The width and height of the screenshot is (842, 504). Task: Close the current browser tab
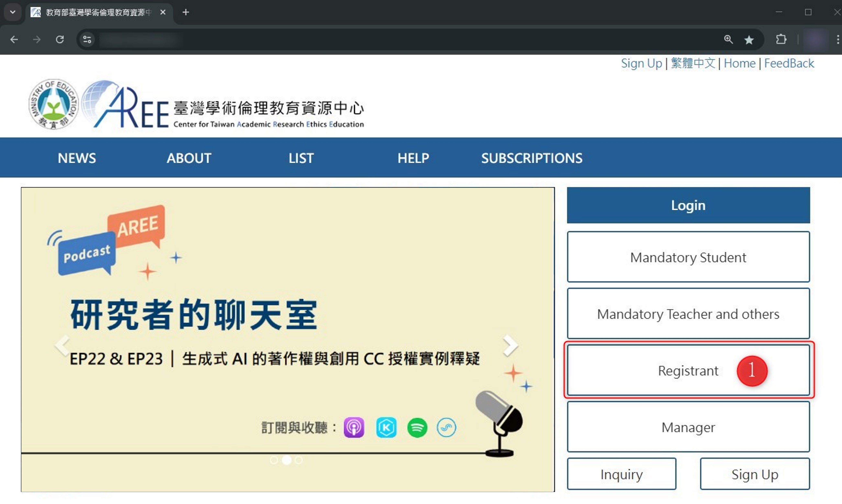(x=163, y=12)
